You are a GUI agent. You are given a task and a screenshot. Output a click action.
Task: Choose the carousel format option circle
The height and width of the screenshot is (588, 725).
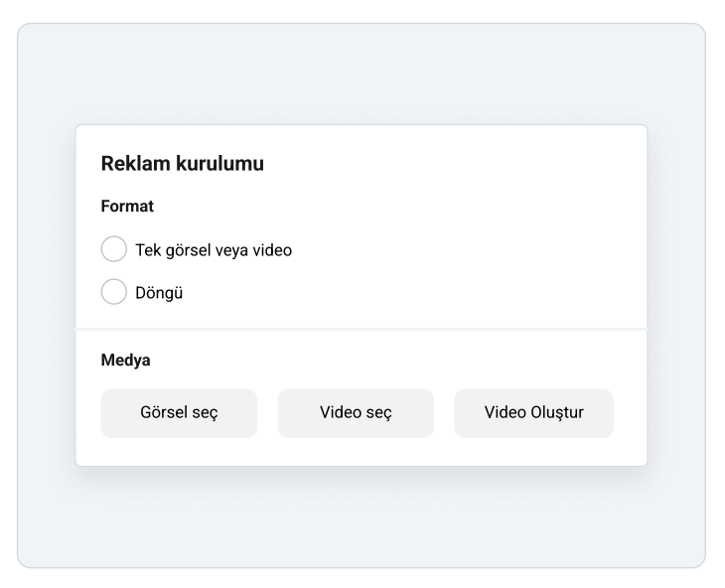point(114,292)
